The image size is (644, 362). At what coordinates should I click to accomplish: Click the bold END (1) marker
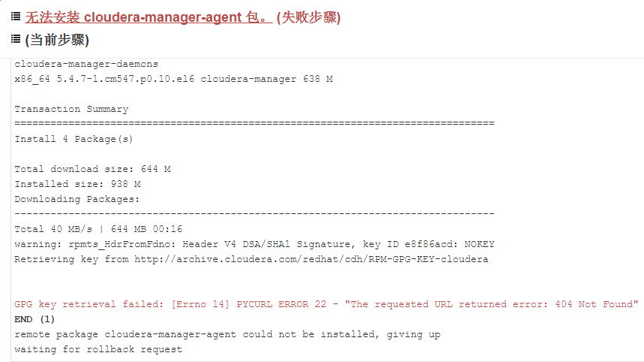click(x=35, y=319)
